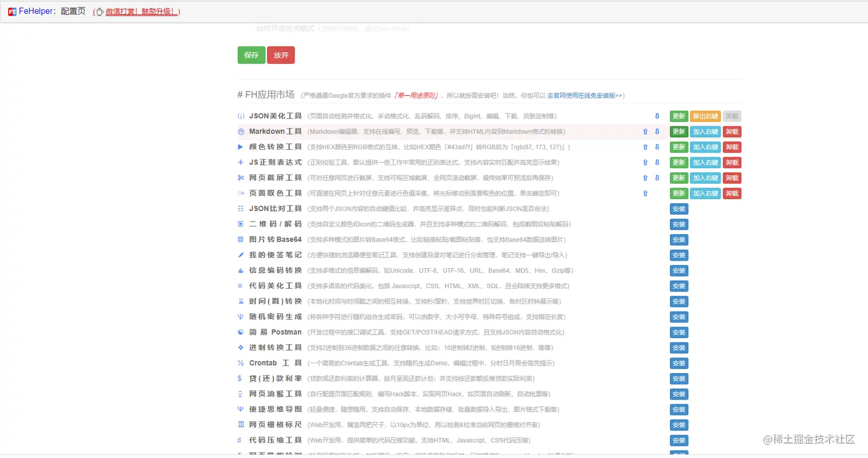Click the JSON比对工具 row icon

[x=241, y=209]
